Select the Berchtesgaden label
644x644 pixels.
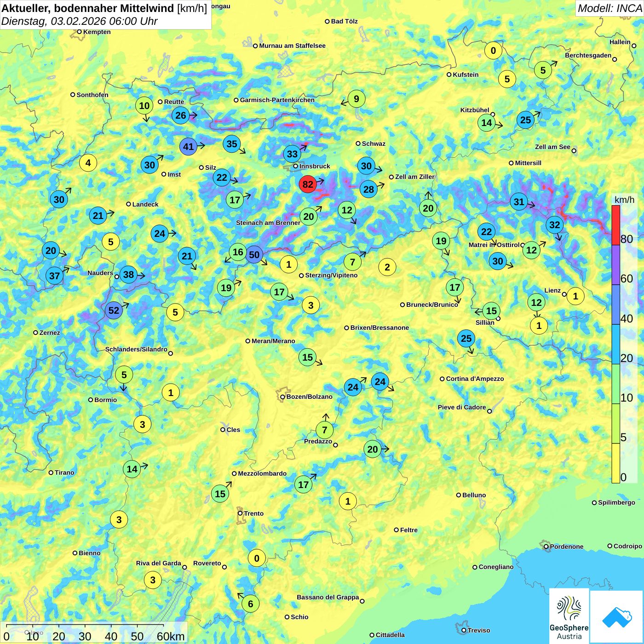[588, 55]
